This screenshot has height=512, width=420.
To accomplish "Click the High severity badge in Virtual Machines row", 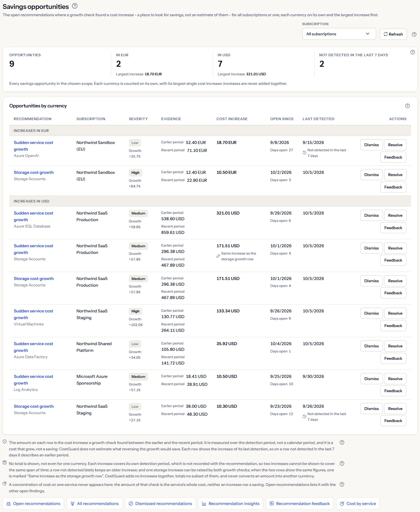I will coord(135,311).
